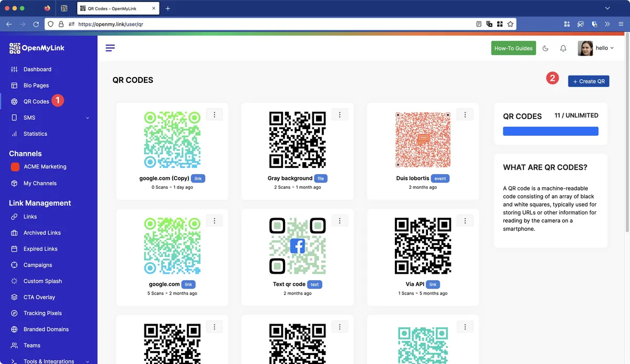Click the Create QR button

pos(589,81)
